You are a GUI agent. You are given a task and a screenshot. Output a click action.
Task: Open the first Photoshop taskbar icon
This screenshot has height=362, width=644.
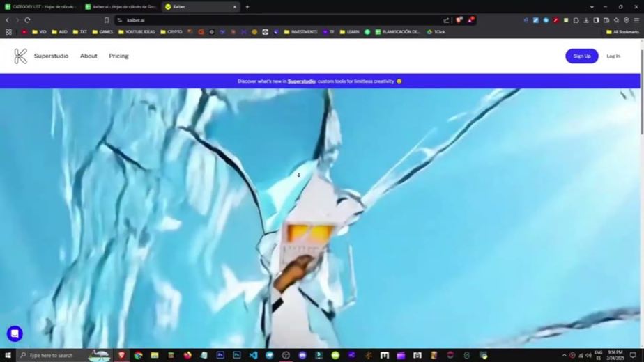coord(220,355)
